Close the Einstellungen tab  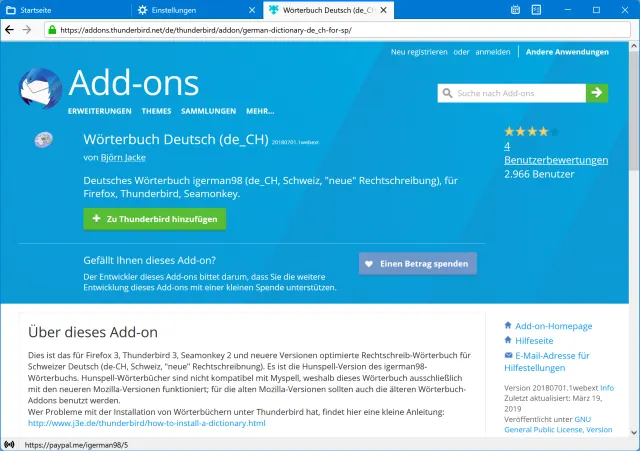[252, 10]
